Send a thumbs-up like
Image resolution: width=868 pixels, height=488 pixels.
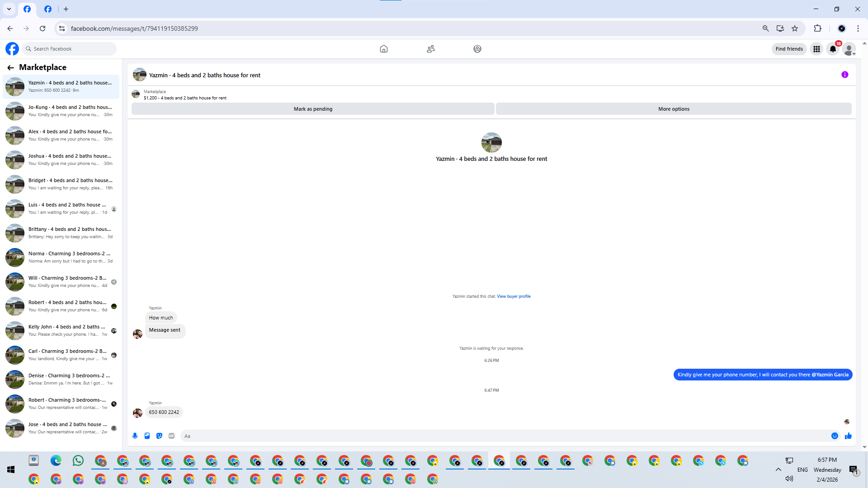point(848,436)
